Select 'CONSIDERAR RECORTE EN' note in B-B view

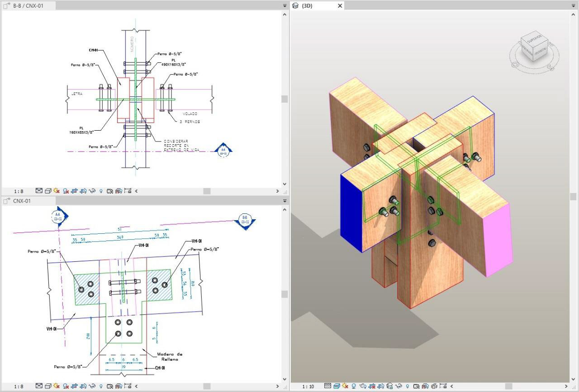[x=176, y=143]
